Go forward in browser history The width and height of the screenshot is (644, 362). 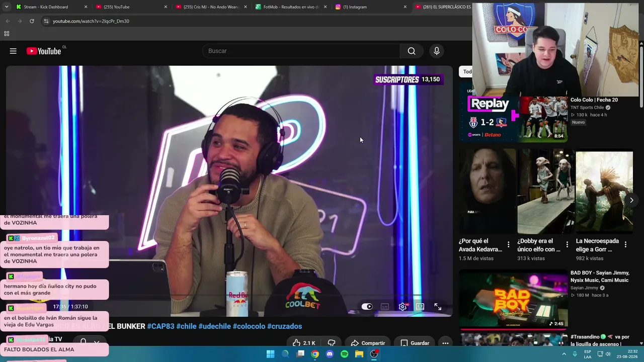20,21
